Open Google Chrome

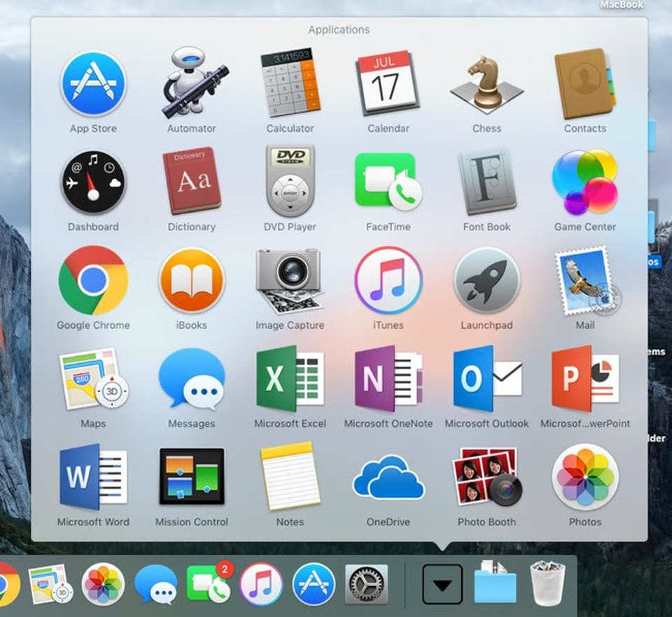click(94, 280)
